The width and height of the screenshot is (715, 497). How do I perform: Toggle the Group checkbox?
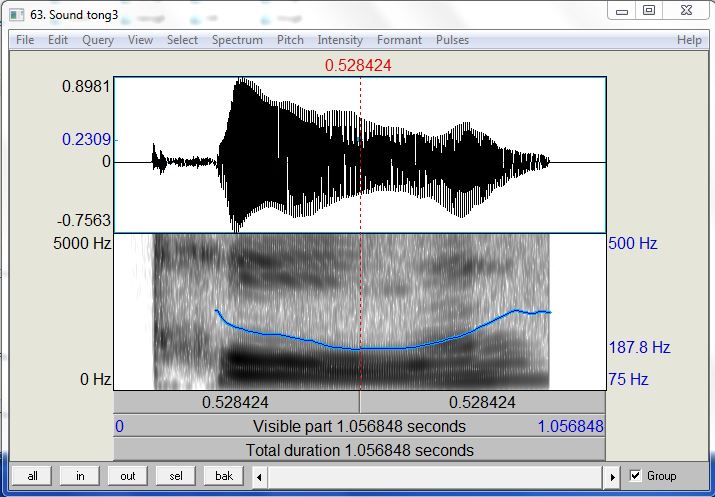coord(635,476)
